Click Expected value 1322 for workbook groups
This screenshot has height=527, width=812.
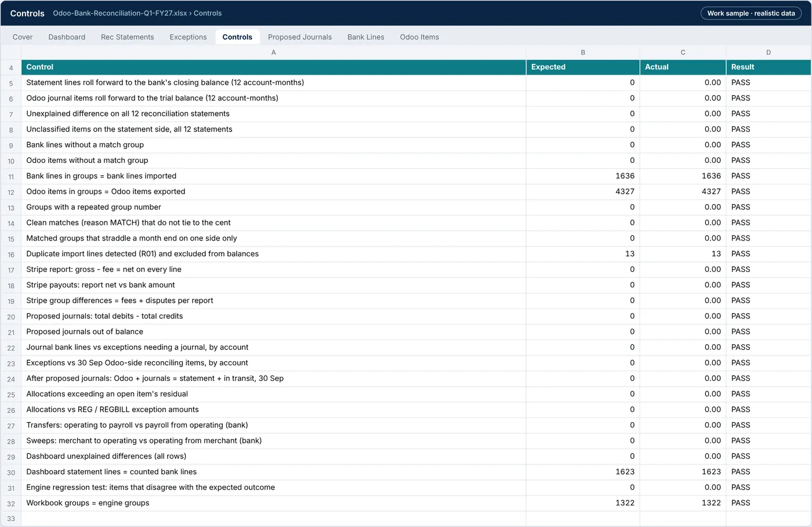point(583,503)
